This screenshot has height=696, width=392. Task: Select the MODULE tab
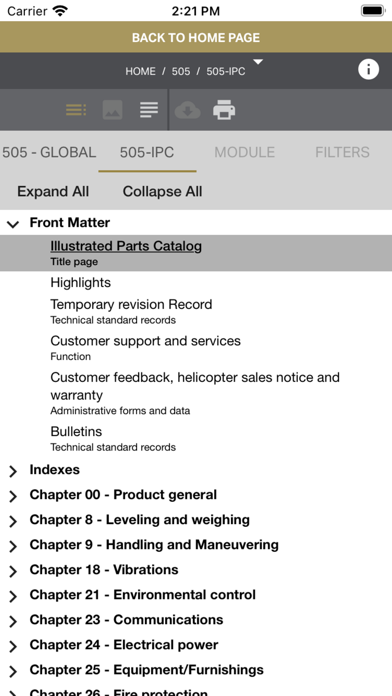tap(245, 152)
